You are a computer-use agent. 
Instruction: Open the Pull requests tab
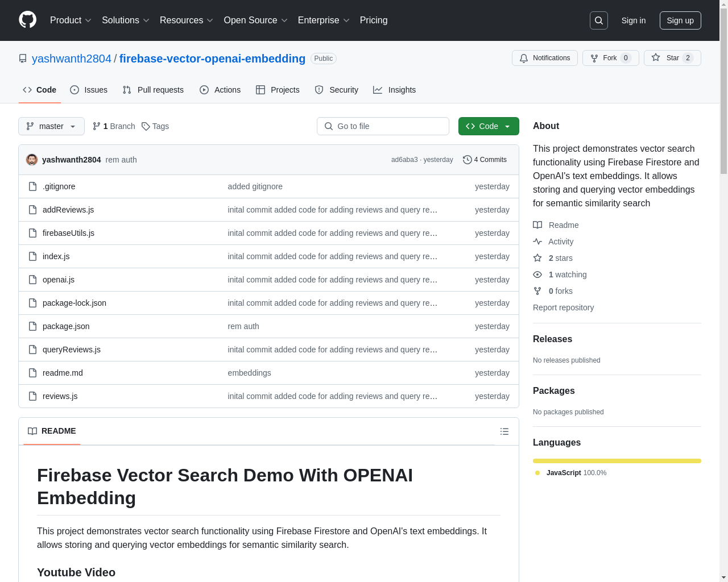(153, 90)
